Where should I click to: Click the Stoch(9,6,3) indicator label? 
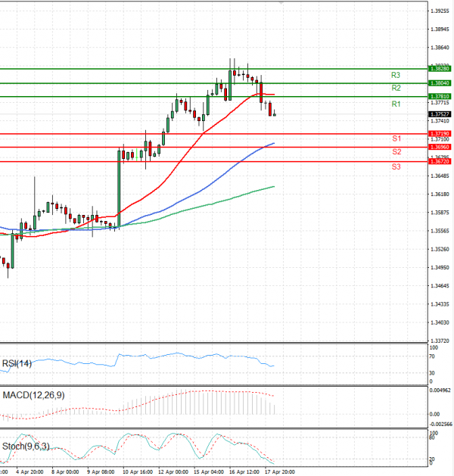click(x=26, y=446)
